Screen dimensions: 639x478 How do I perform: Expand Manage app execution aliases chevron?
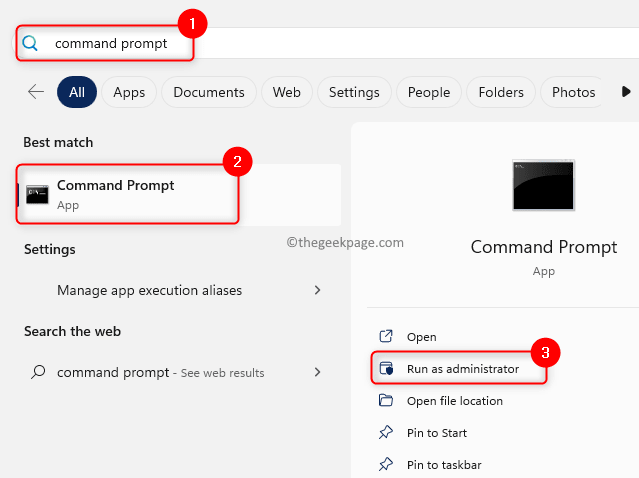(x=318, y=290)
